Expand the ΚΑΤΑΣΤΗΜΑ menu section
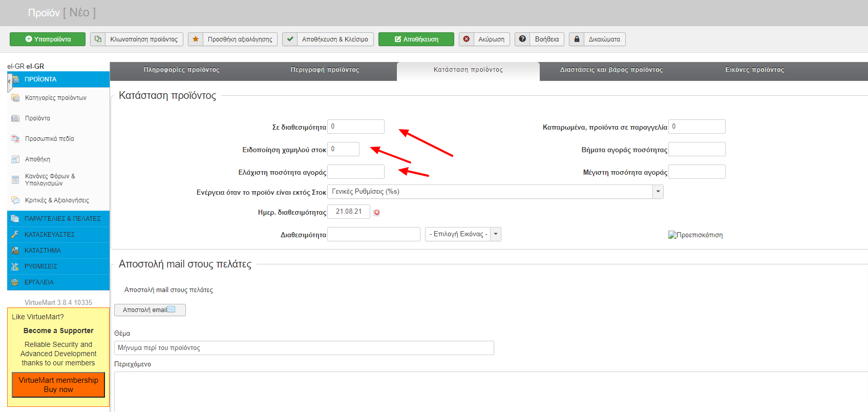The image size is (868, 412). click(x=58, y=251)
